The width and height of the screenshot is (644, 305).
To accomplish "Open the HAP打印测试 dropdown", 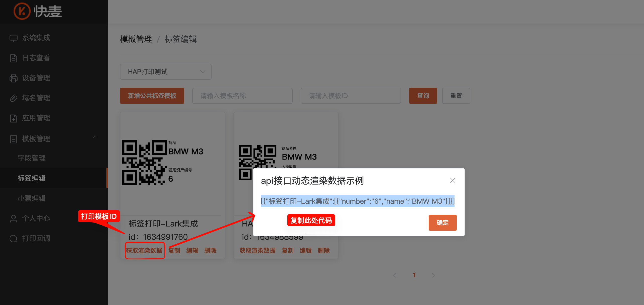I will [166, 72].
